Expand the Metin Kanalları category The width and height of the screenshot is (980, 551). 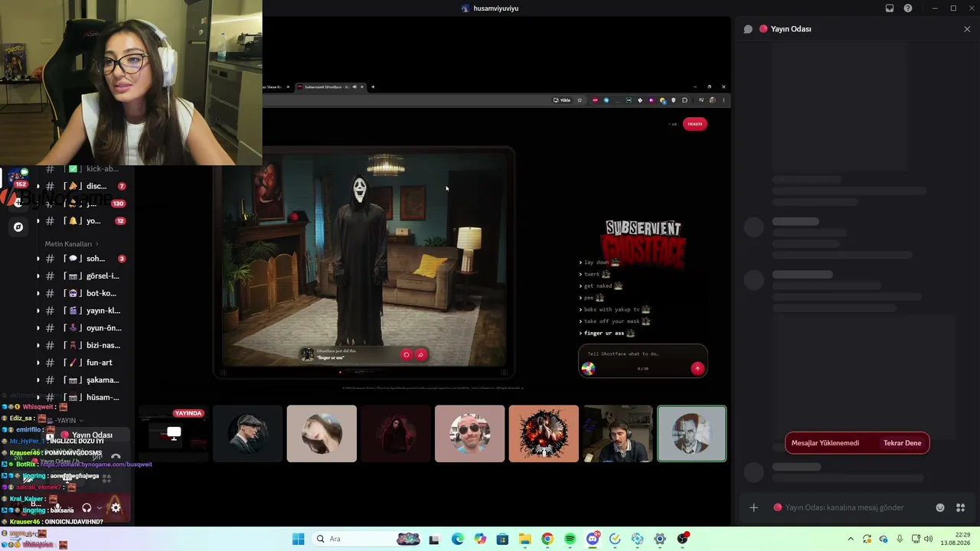coord(71,244)
